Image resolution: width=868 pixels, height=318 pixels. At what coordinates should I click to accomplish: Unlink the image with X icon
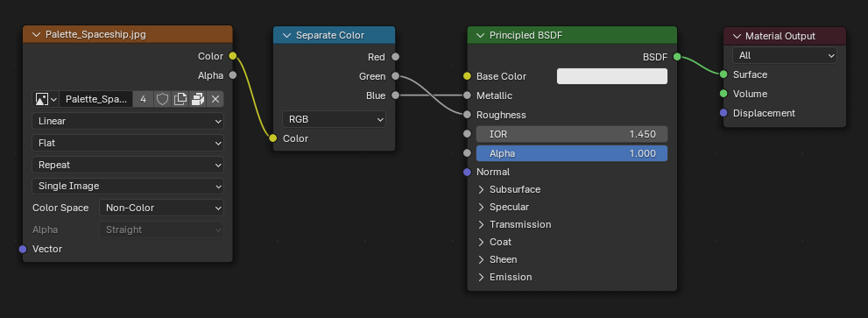[x=215, y=99]
